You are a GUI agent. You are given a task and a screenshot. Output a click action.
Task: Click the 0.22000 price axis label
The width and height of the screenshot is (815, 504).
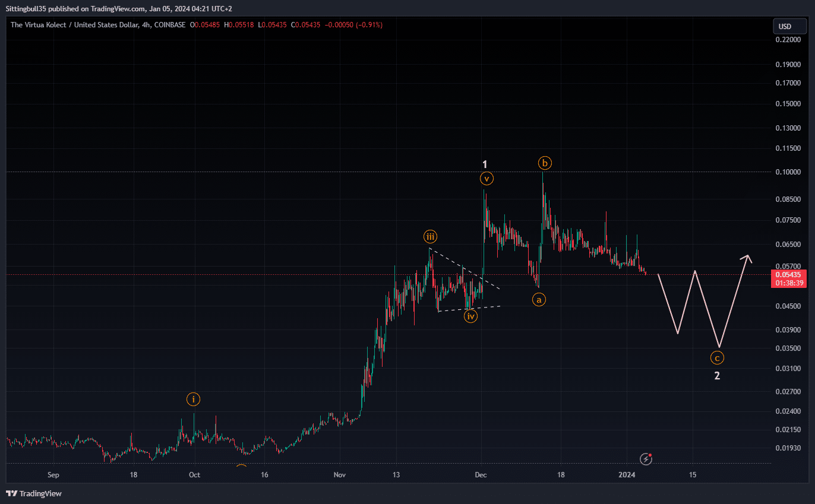(788, 39)
